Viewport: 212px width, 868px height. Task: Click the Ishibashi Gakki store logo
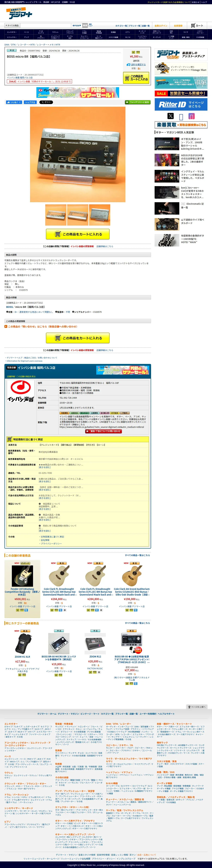(20, 392)
